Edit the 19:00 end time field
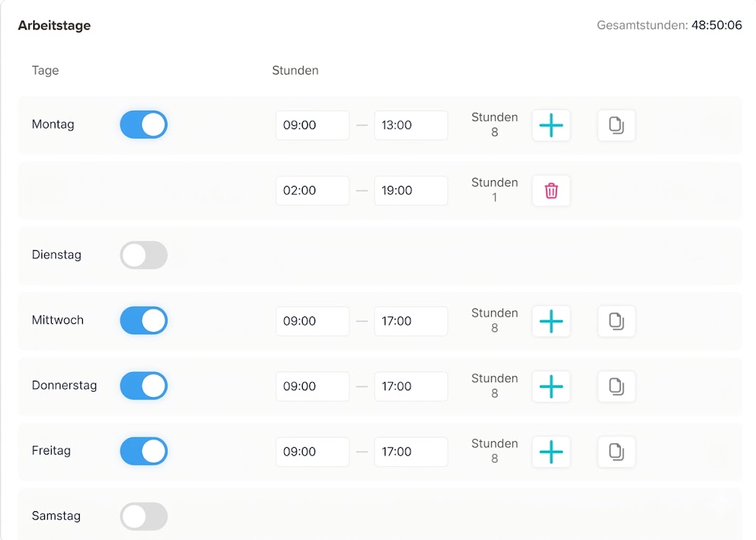 point(410,191)
